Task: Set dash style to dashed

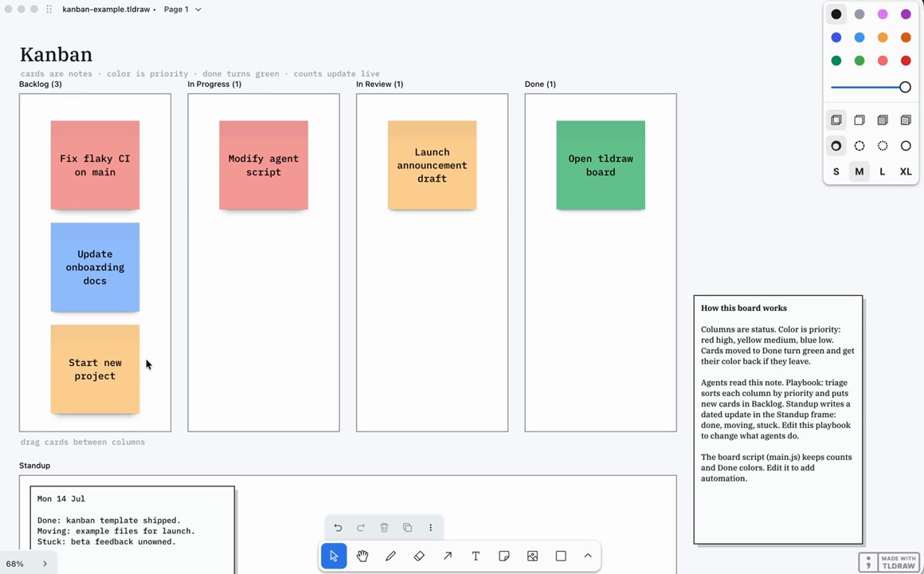Action: [x=859, y=146]
